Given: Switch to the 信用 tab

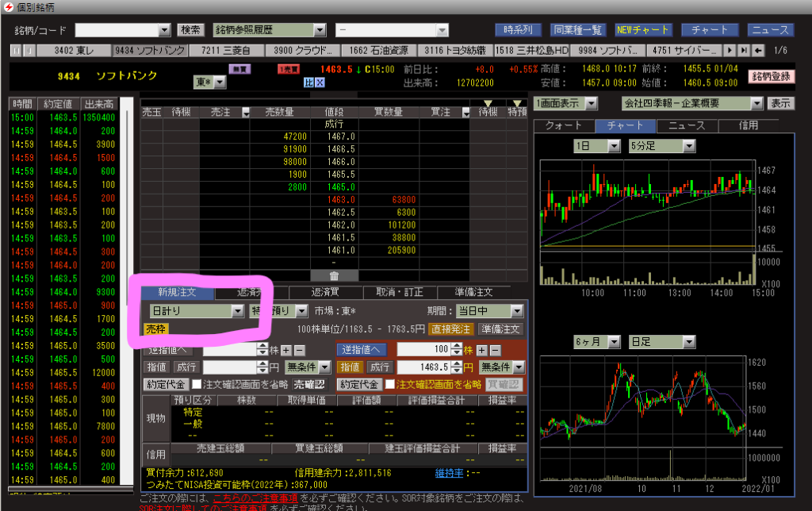Looking at the screenshot, I should pyautogui.click(x=749, y=125).
